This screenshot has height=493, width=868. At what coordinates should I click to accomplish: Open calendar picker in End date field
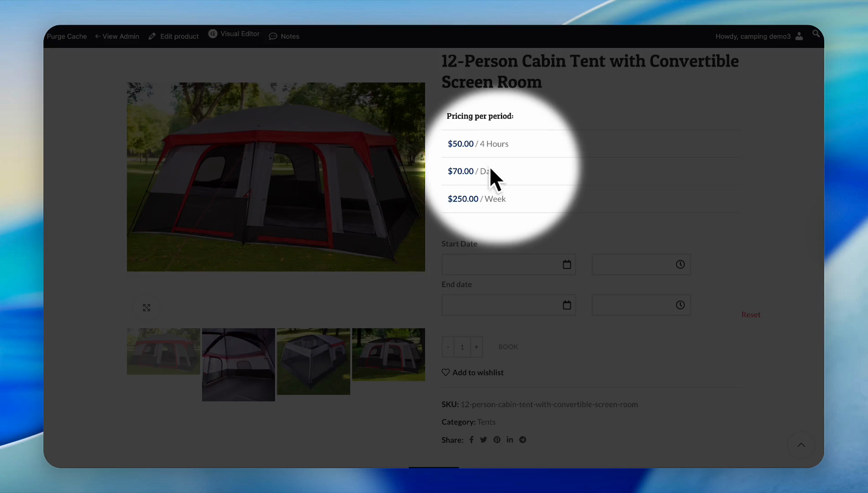click(566, 305)
